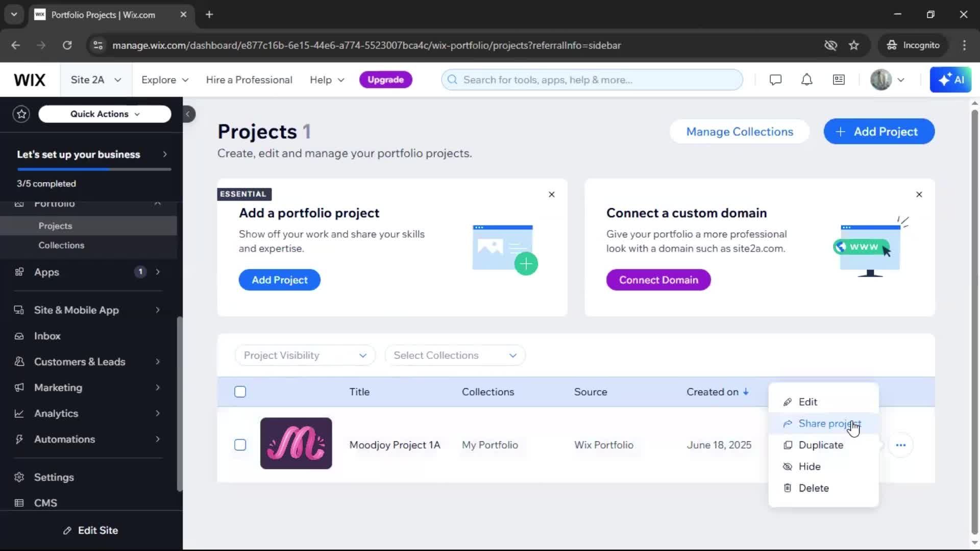
Task: Check the Moodjoy Project 1A checkbox
Action: pyautogui.click(x=240, y=445)
